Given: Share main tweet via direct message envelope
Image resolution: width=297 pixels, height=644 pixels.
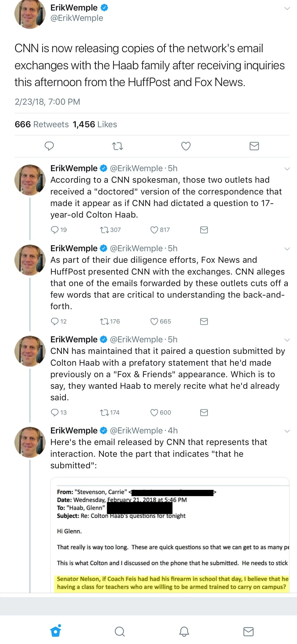Looking at the screenshot, I should (x=254, y=146).
